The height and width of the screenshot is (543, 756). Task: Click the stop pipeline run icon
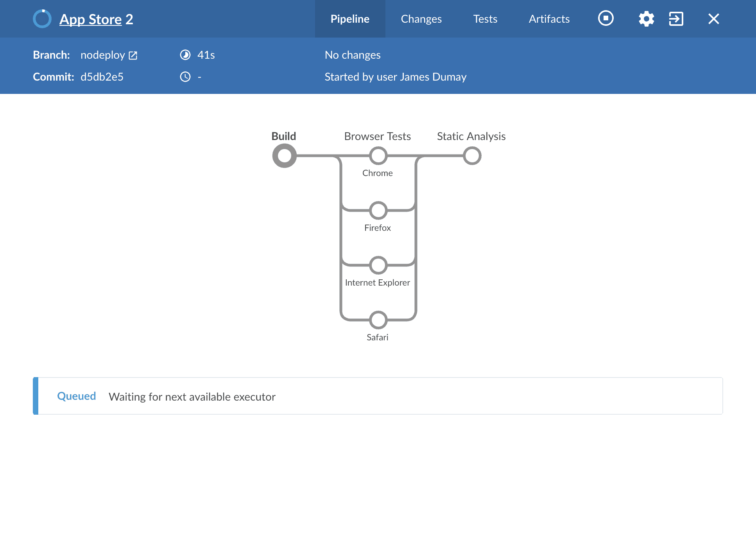coord(606,18)
